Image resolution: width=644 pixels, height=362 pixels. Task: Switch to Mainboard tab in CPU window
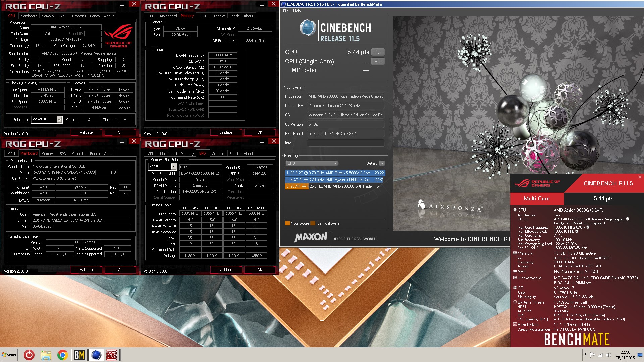coord(29,16)
